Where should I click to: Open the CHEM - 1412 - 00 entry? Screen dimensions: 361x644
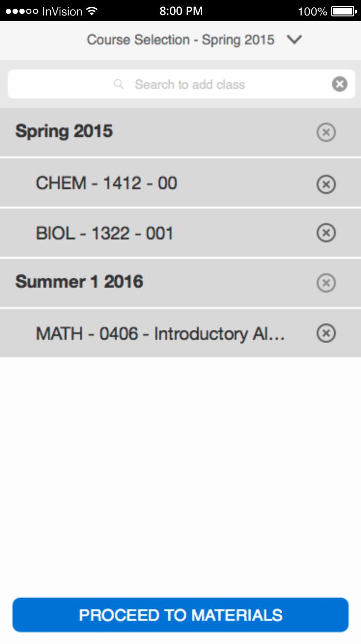180,183
